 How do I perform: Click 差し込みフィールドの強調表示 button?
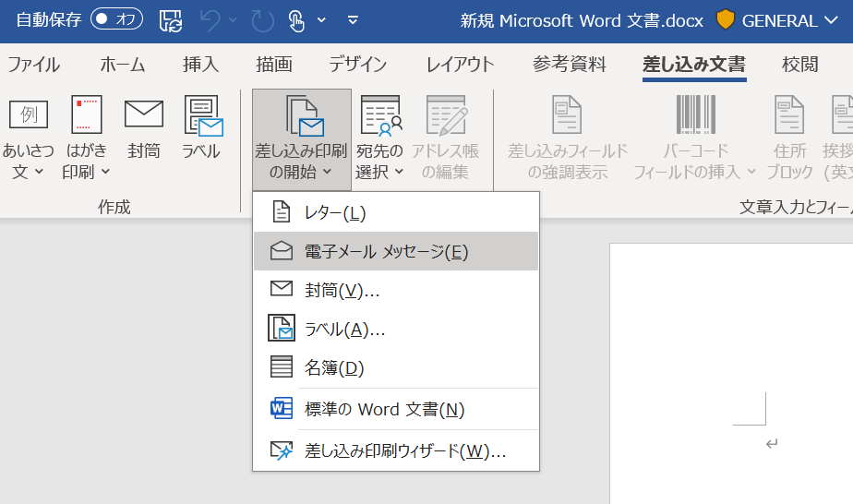click(568, 138)
